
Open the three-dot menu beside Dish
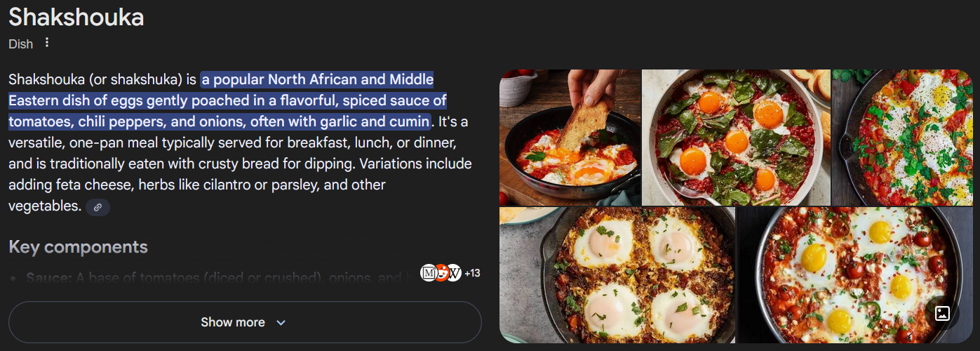click(x=47, y=43)
